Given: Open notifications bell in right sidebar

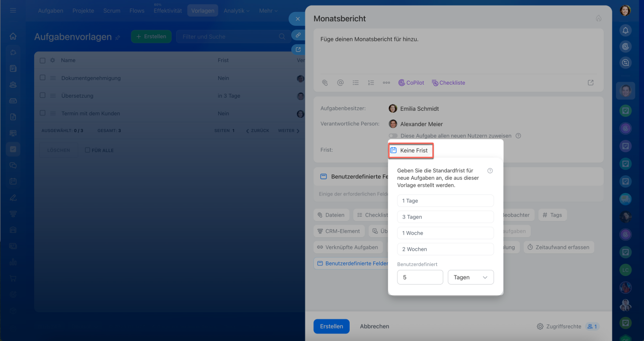Looking at the screenshot, I should click(625, 30).
